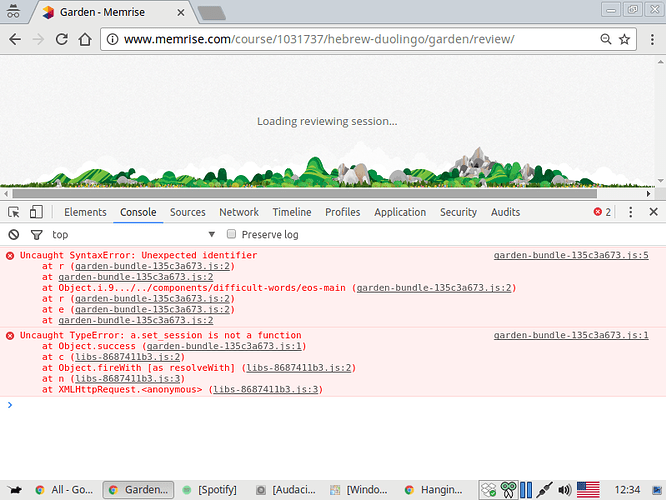Follow link in Object.success stack line

(x=224, y=346)
